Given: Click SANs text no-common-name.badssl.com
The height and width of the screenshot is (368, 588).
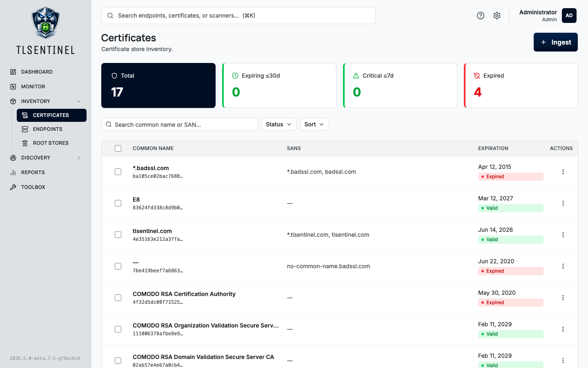Looking at the screenshot, I should pyautogui.click(x=329, y=266).
